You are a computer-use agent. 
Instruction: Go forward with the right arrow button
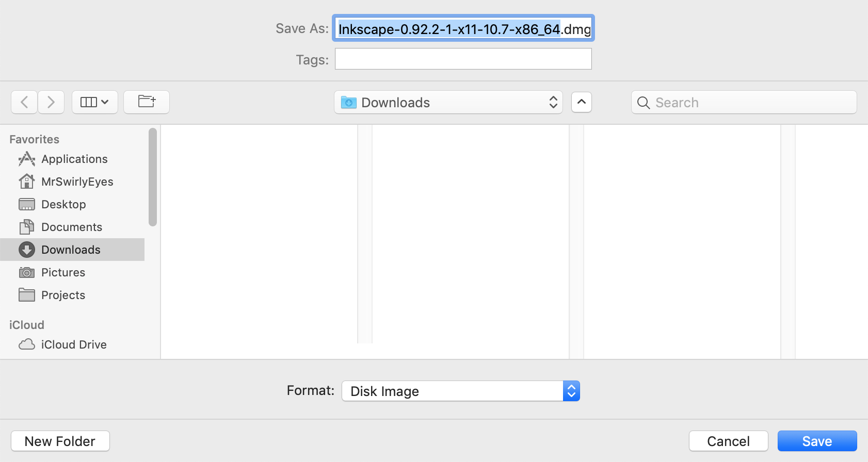pos(51,102)
